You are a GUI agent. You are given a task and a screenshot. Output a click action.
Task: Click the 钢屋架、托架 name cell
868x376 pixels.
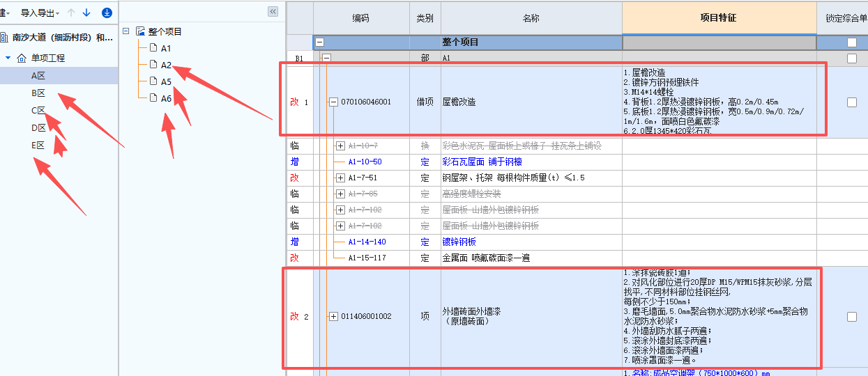tap(531, 178)
